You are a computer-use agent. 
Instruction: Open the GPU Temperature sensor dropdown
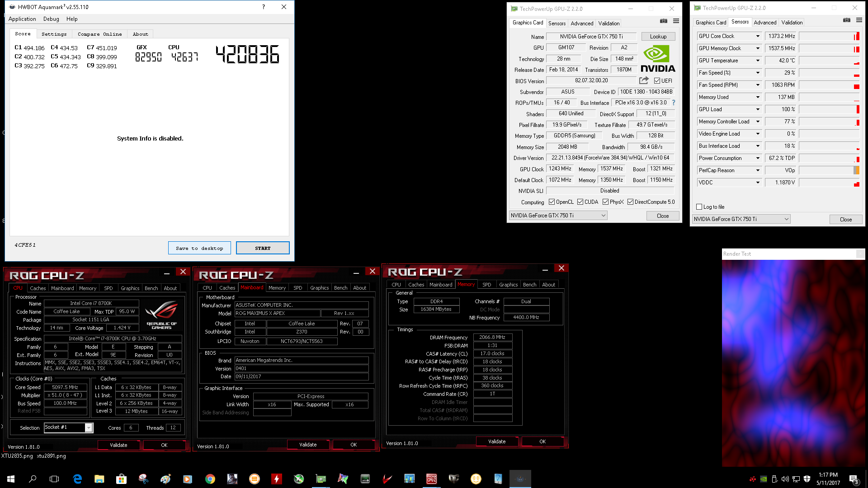pyautogui.click(x=758, y=61)
